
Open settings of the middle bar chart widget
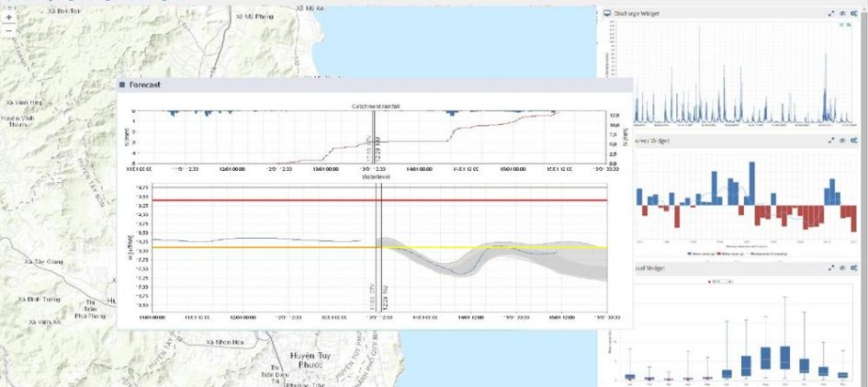(854, 141)
